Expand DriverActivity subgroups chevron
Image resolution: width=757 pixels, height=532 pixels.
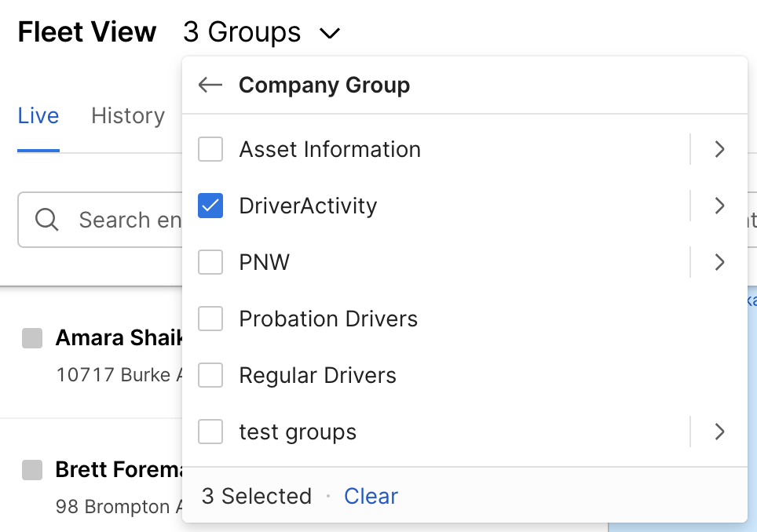[719, 206]
